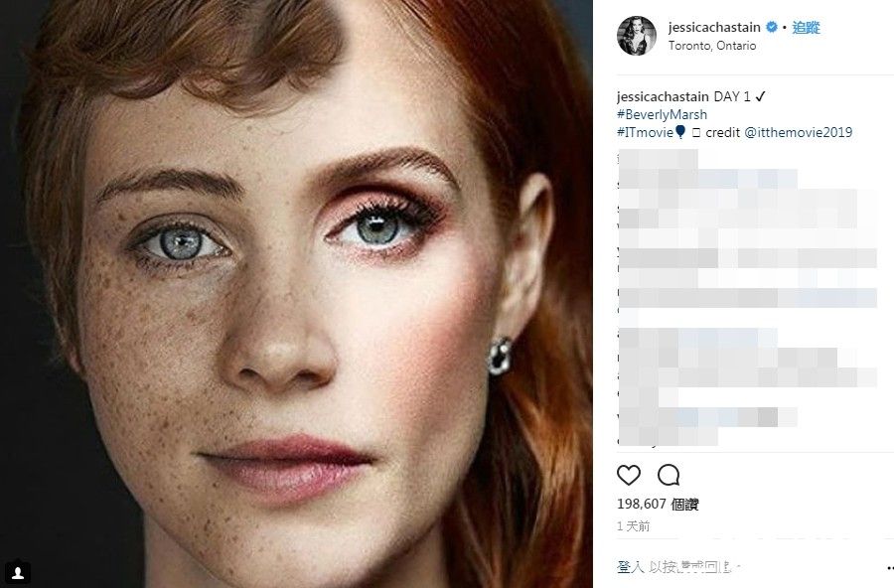894x588 pixels.
Task: Open the Toronto, Ontario location link
Action: [x=712, y=46]
